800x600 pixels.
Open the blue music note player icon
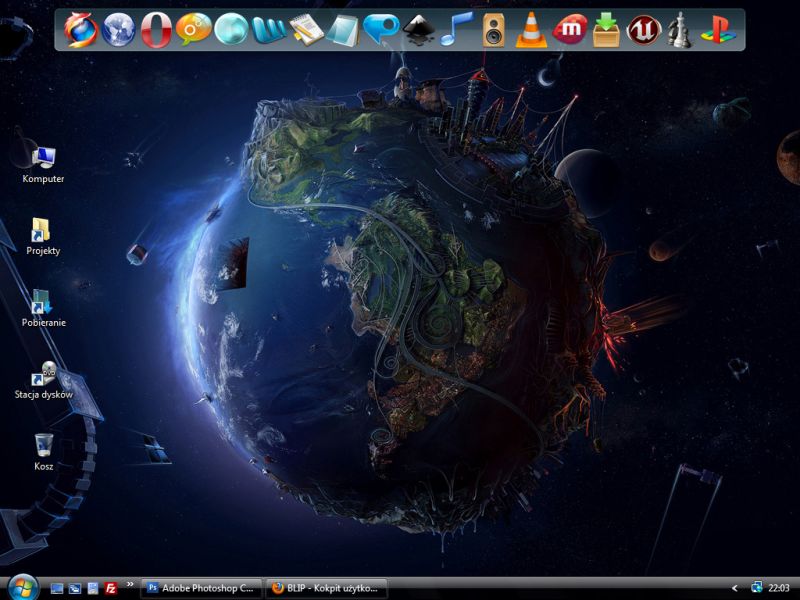[456, 29]
